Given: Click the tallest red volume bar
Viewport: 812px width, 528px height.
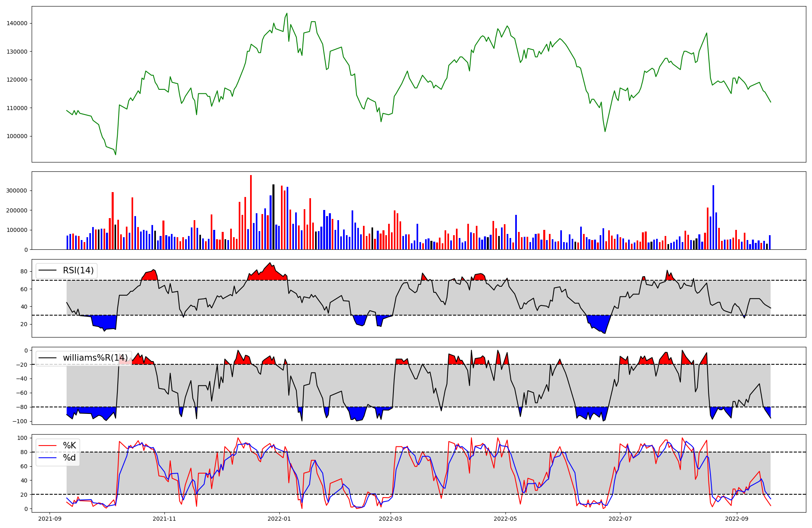Looking at the screenshot, I should [x=251, y=212].
